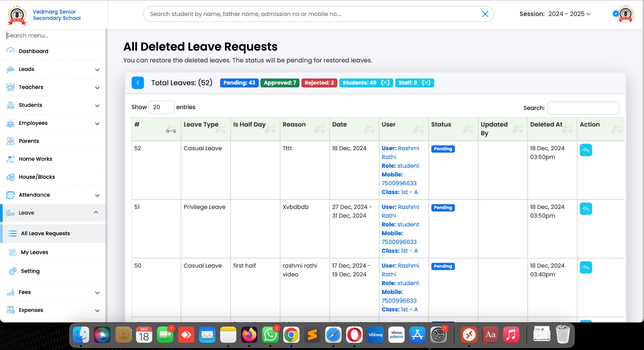Expand the Leads menu chevron
This screenshot has height=350, width=644.
(x=97, y=70)
